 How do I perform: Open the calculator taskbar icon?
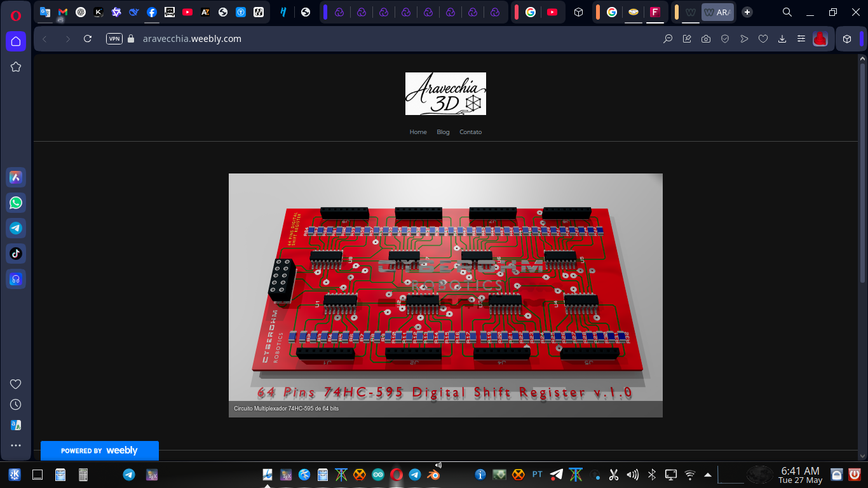[83, 475]
